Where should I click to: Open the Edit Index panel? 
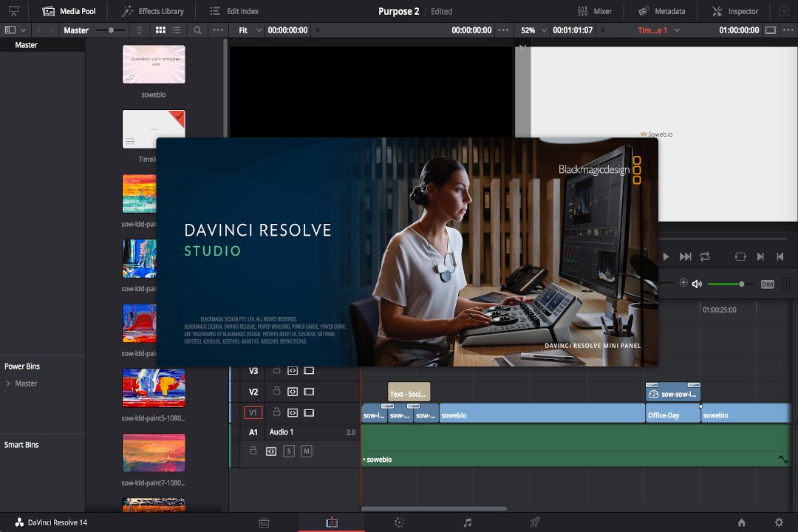tap(234, 11)
